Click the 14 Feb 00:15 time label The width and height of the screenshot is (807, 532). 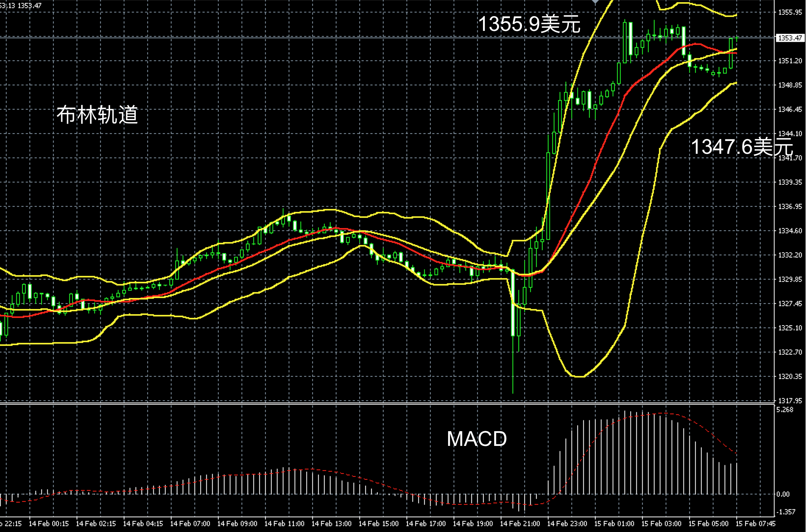(x=49, y=524)
